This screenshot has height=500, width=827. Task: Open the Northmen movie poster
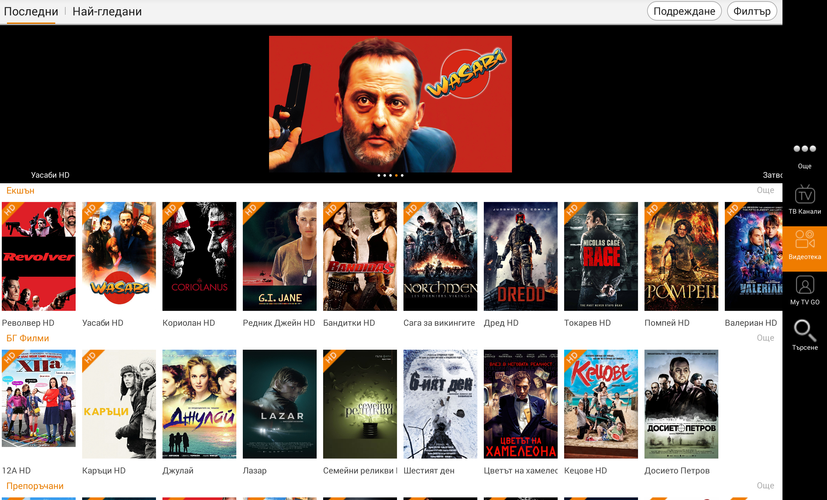440,256
